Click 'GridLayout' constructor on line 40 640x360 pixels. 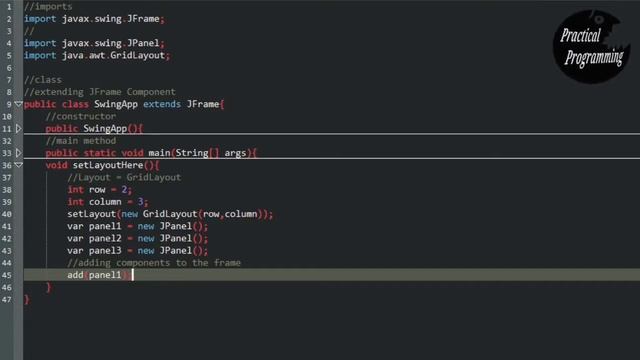coord(170,214)
